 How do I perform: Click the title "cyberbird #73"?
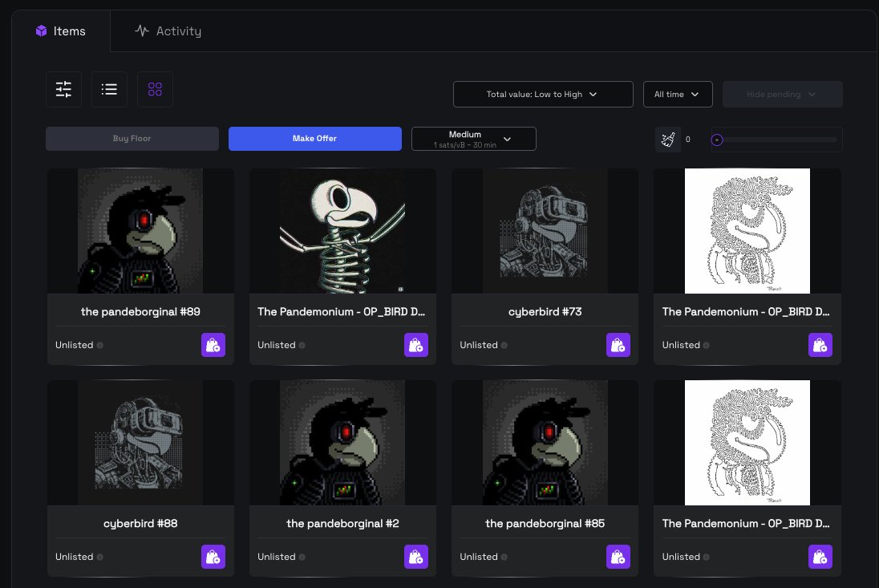tap(545, 312)
